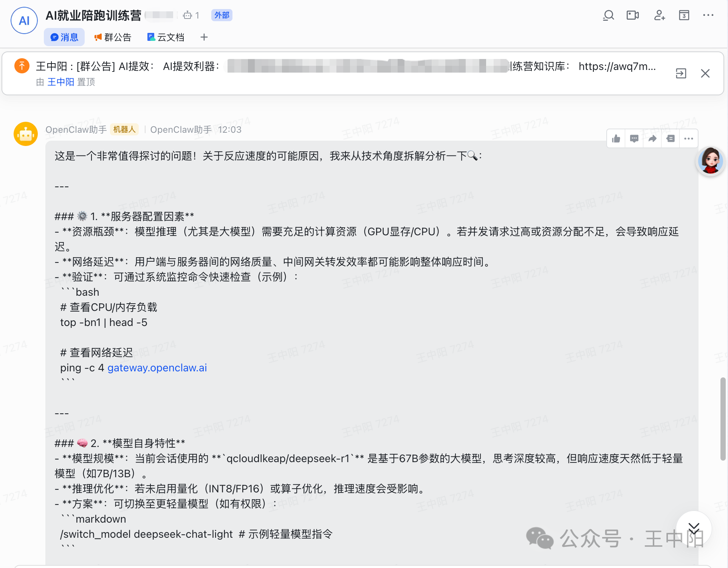
Task: Like the OpenClaw message with thumbs up
Action: pos(616,139)
